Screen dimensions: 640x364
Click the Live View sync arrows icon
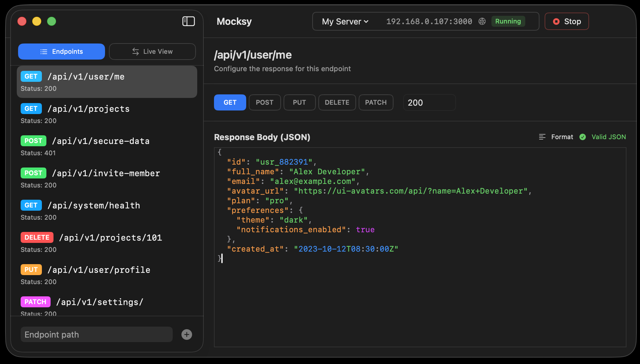tap(136, 51)
